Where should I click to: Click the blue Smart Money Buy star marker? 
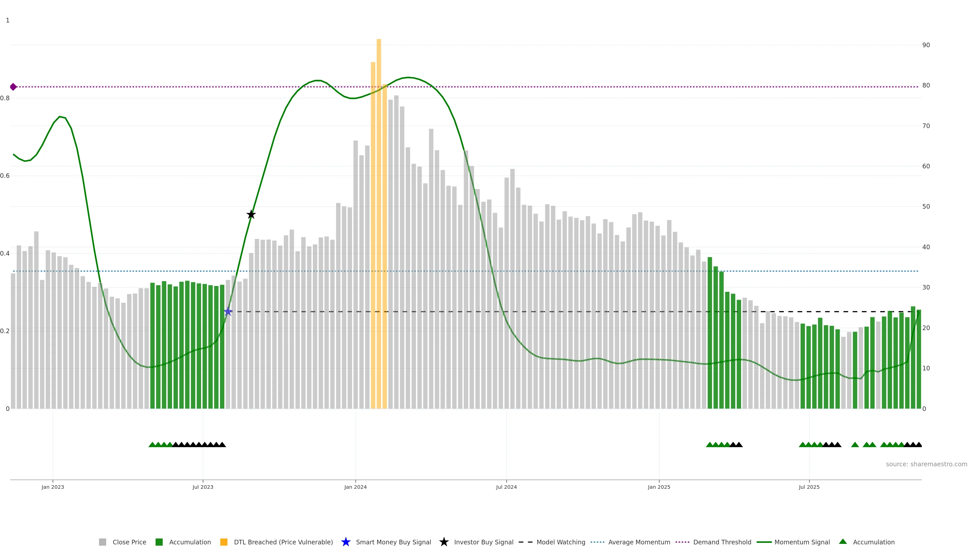tap(228, 312)
